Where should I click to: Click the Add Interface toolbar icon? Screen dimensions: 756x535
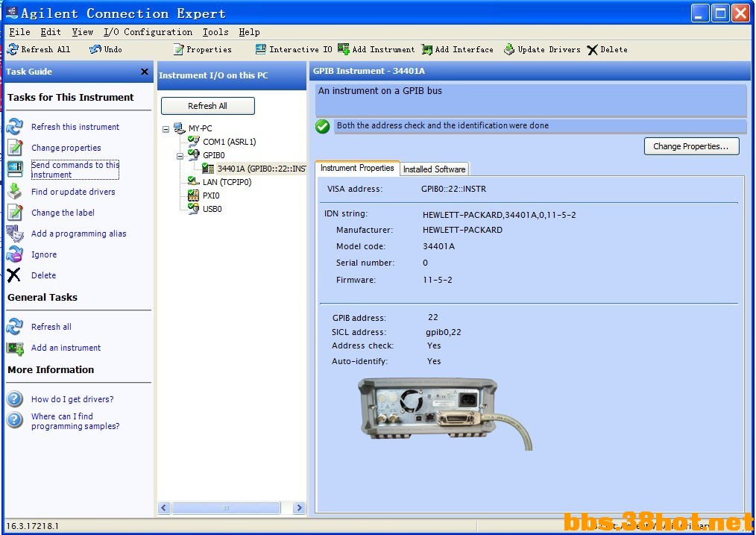(426, 49)
